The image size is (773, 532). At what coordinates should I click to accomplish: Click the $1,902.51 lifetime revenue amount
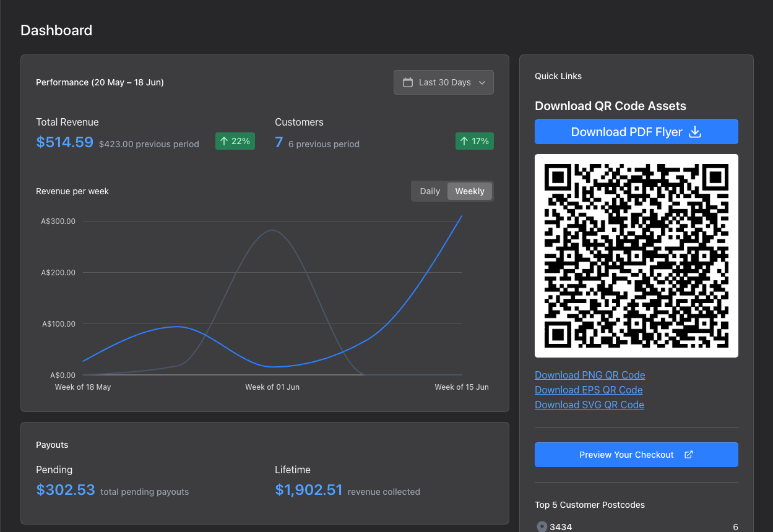(x=308, y=490)
